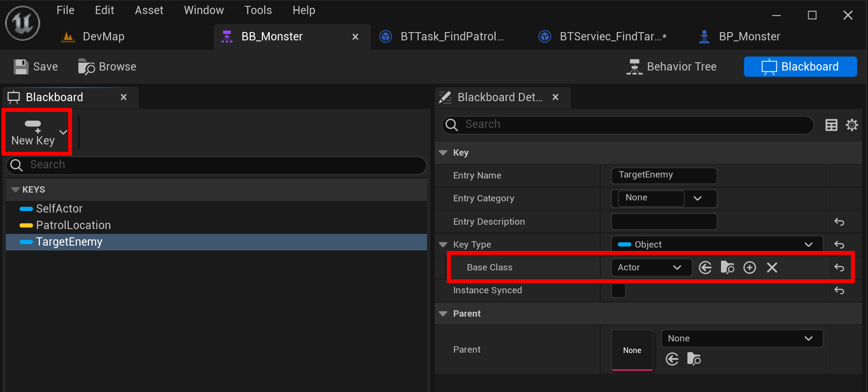Close the Blackboard panel tab

[124, 97]
